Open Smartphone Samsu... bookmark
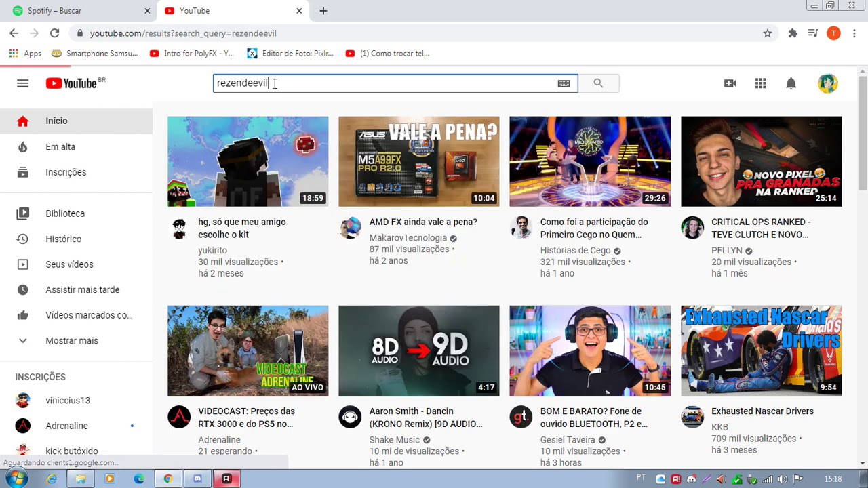This screenshot has height=488, width=868. [95, 54]
